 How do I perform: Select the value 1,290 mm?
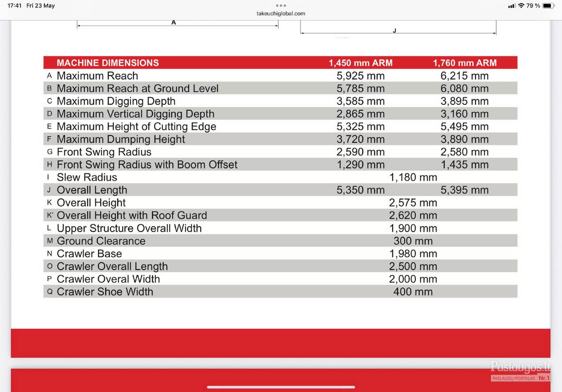(361, 165)
